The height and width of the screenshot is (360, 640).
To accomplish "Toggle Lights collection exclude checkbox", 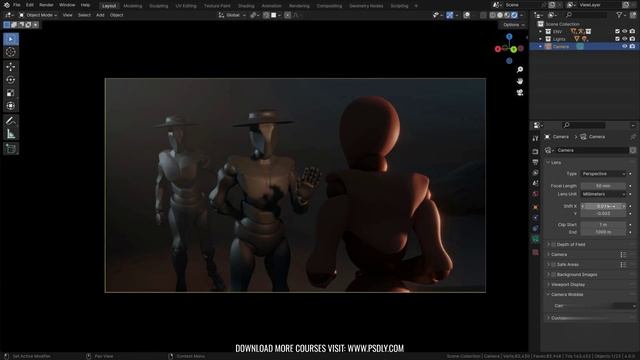I will (x=617, y=39).
